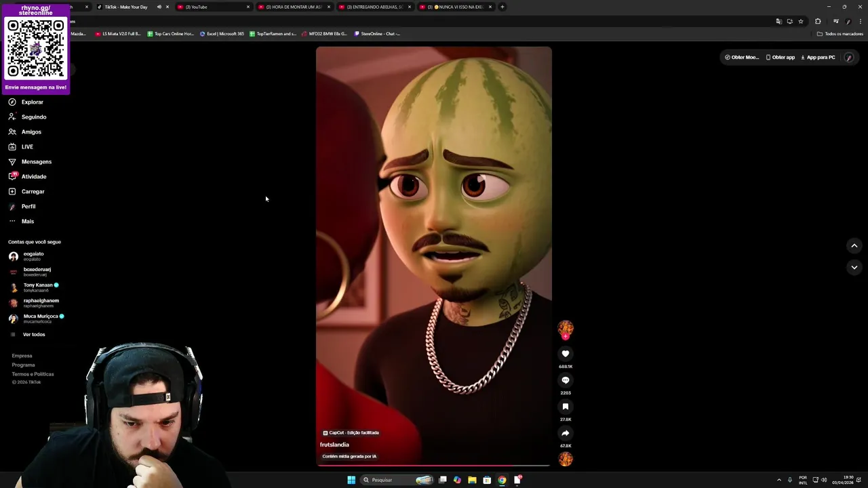Screen dimensions: 868x488
Task: Open raphaelghanem followed account
Action: pos(34,303)
